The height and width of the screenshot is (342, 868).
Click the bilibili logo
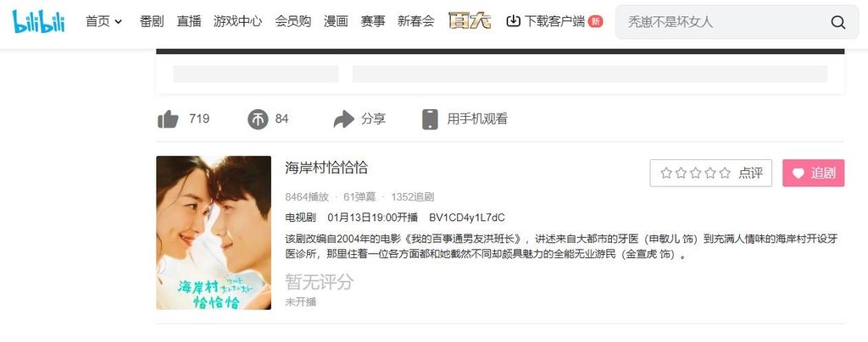(39, 21)
